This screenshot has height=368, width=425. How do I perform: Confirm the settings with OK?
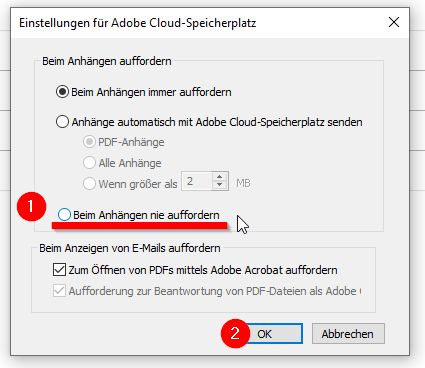pyautogui.click(x=274, y=333)
